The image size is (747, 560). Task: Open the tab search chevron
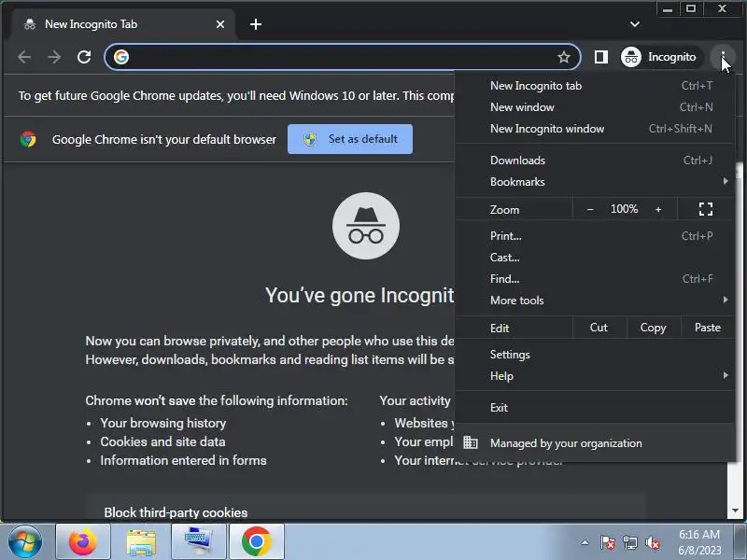635,24
